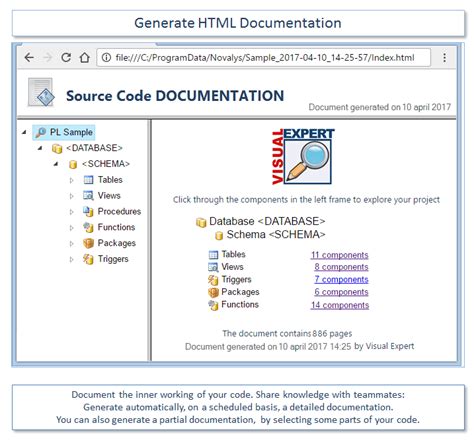Expand the Tables tree node
Viewport: 474px width, 442px height.
pyautogui.click(x=71, y=180)
